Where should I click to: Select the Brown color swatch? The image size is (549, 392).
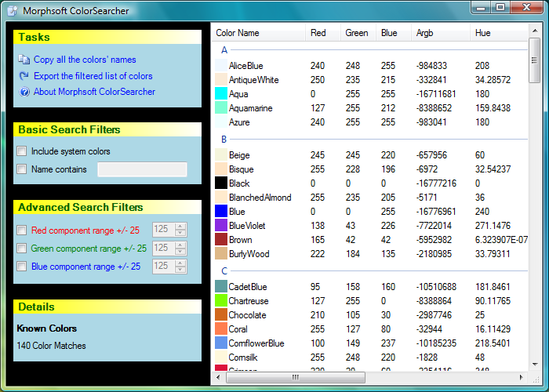pyautogui.click(x=221, y=239)
